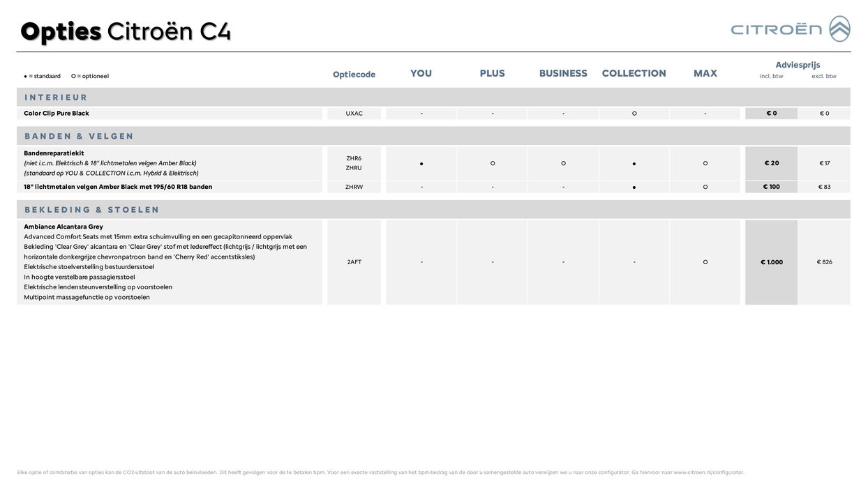Click the Ambiance Alcantara Grey option title
The image size is (868, 488).
click(x=63, y=227)
